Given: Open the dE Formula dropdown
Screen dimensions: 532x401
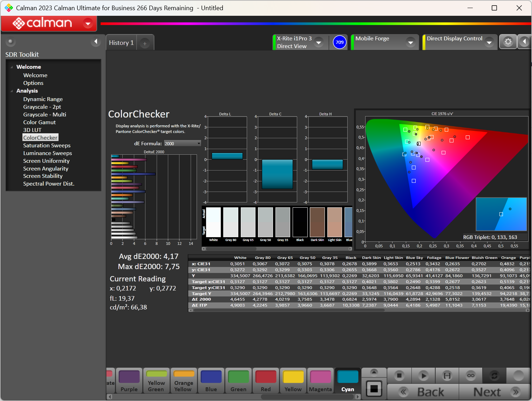Looking at the screenshot, I should 182,143.
